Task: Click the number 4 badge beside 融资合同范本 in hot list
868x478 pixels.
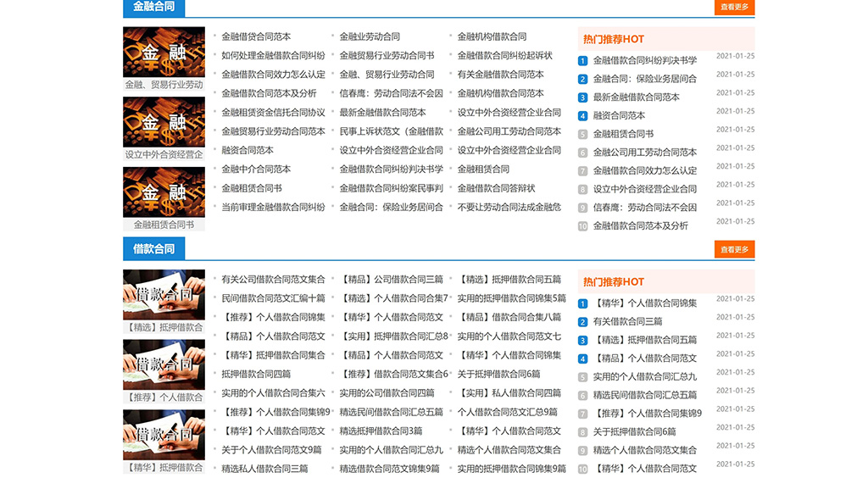Action: pos(582,116)
